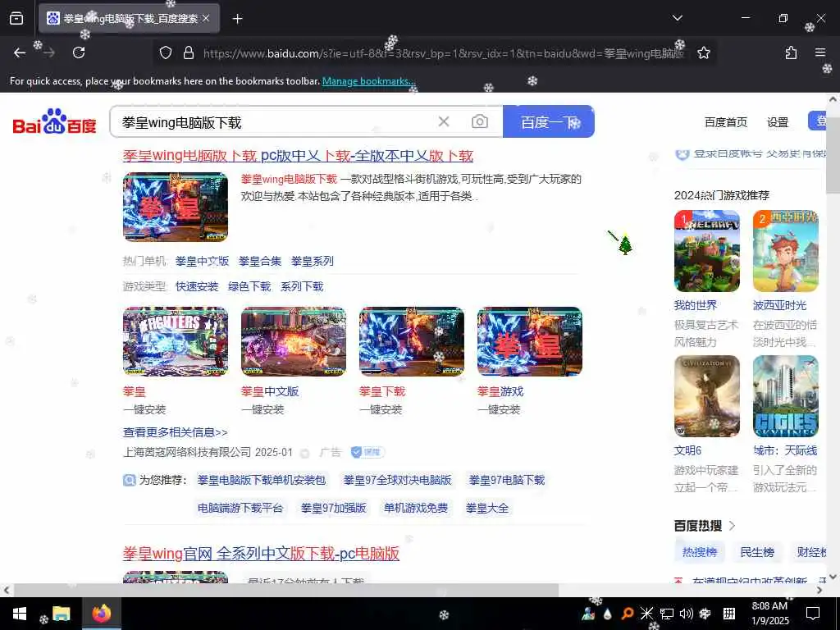840x630 pixels.
Task: Open the volume speaker tray icon
Action: [686, 614]
